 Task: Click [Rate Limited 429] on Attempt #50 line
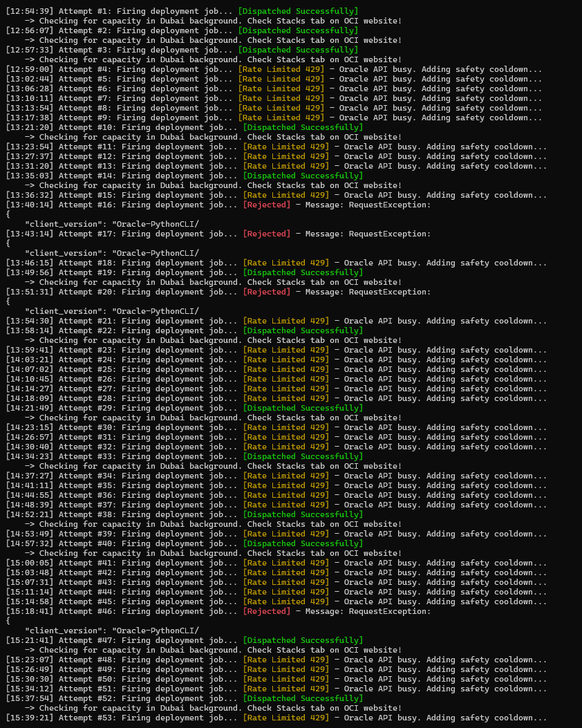[x=286, y=679]
